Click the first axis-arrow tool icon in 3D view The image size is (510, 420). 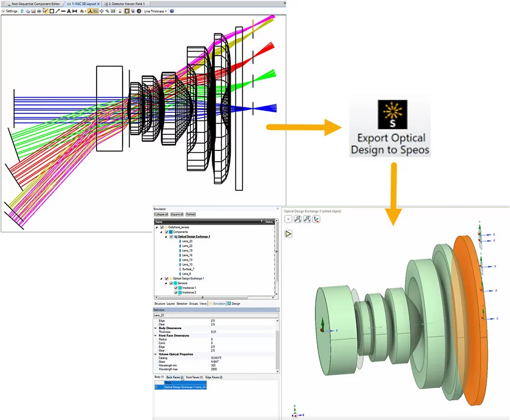point(298,219)
